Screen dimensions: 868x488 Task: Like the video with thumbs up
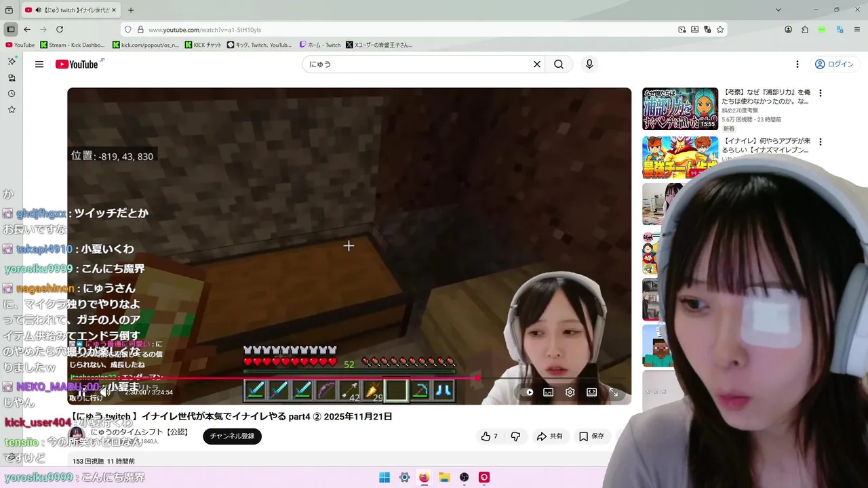pyautogui.click(x=490, y=436)
